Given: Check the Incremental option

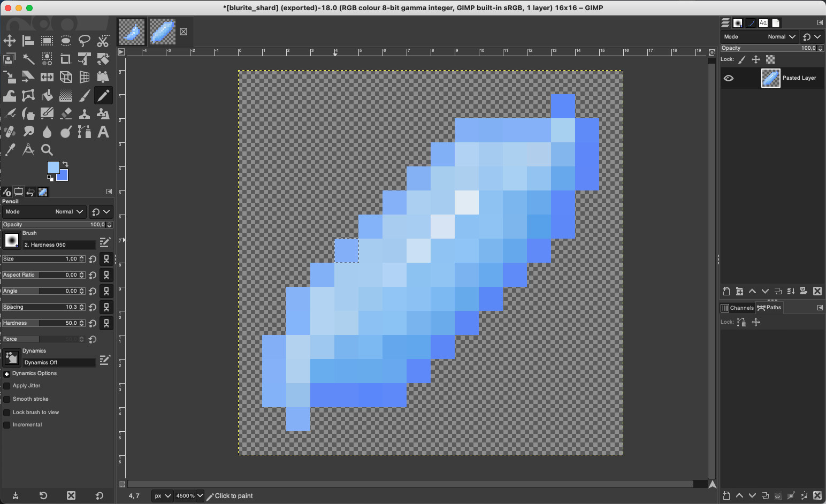Looking at the screenshot, I should (x=7, y=425).
